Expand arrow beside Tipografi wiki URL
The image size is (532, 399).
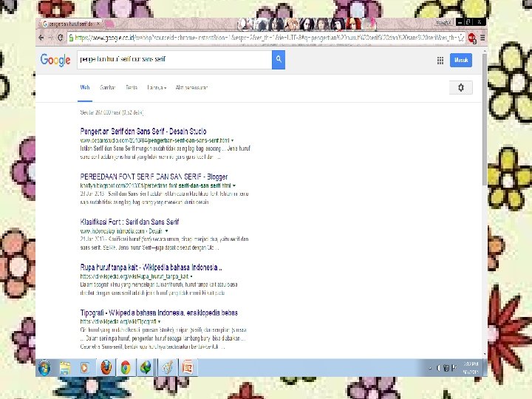[x=159, y=321]
